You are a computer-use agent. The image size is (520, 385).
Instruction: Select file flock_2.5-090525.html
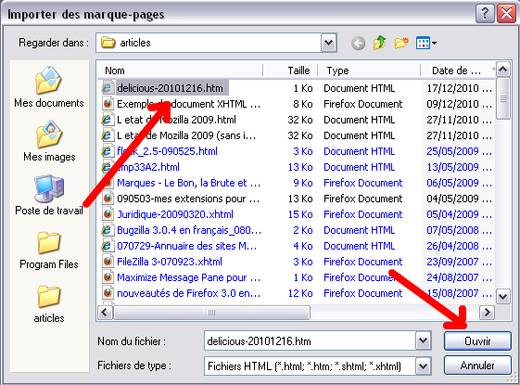point(167,151)
